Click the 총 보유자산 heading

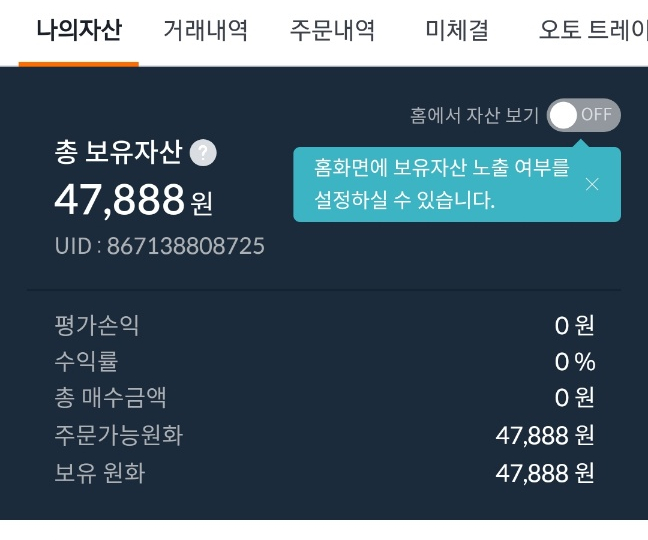(118, 153)
